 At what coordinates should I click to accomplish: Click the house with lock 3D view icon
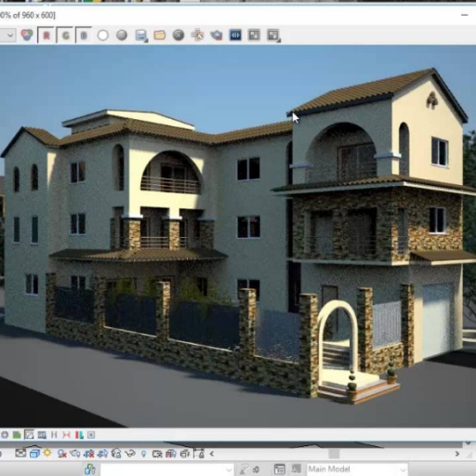tap(116, 454)
